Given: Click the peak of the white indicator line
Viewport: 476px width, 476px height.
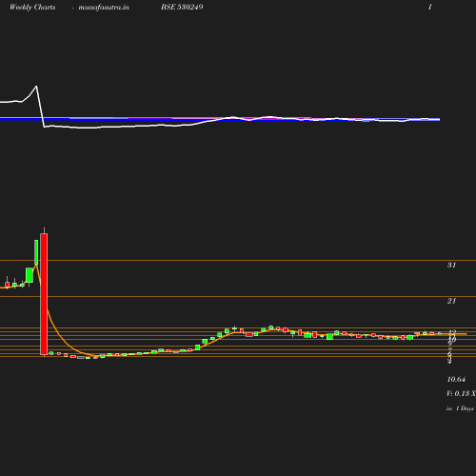Looking at the screenshot, I should point(36,86).
